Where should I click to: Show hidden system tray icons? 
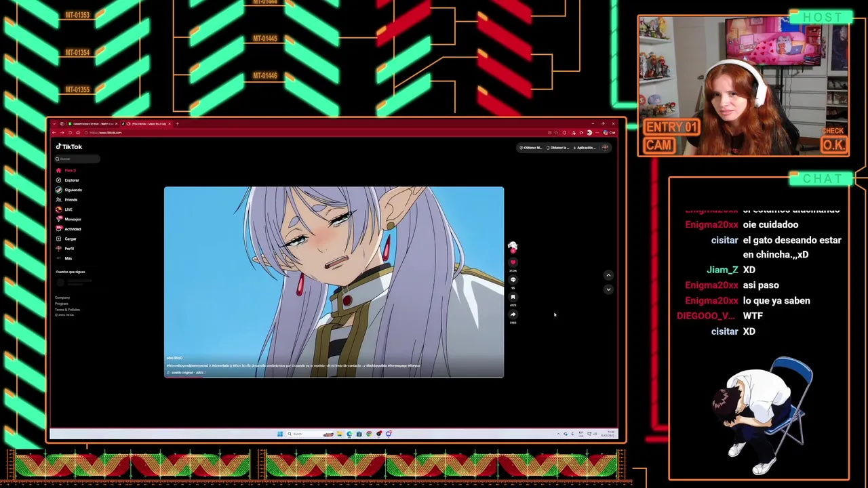click(558, 434)
